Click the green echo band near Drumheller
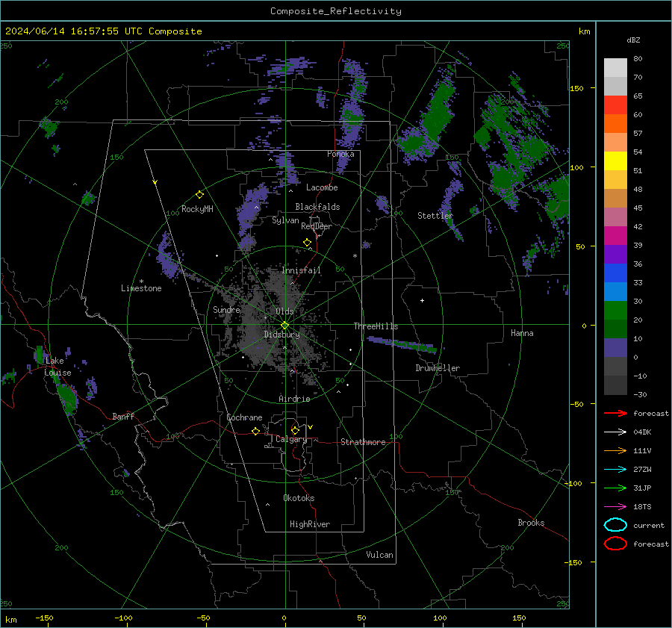 click(x=402, y=344)
